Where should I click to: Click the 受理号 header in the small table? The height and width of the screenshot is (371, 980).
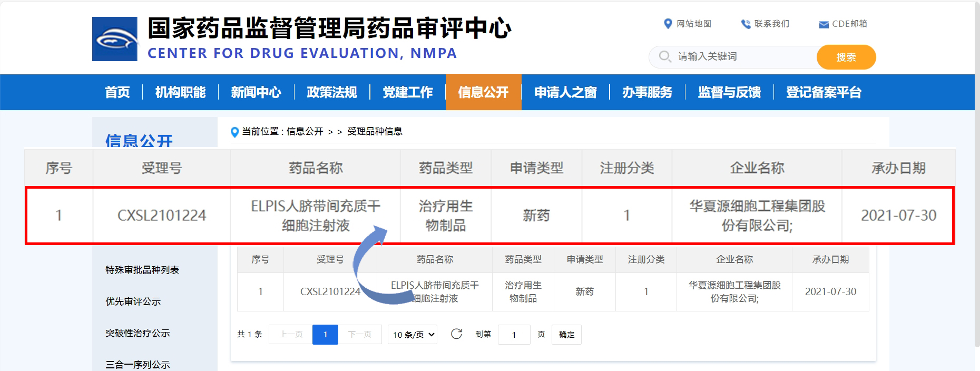(x=330, y=259)
